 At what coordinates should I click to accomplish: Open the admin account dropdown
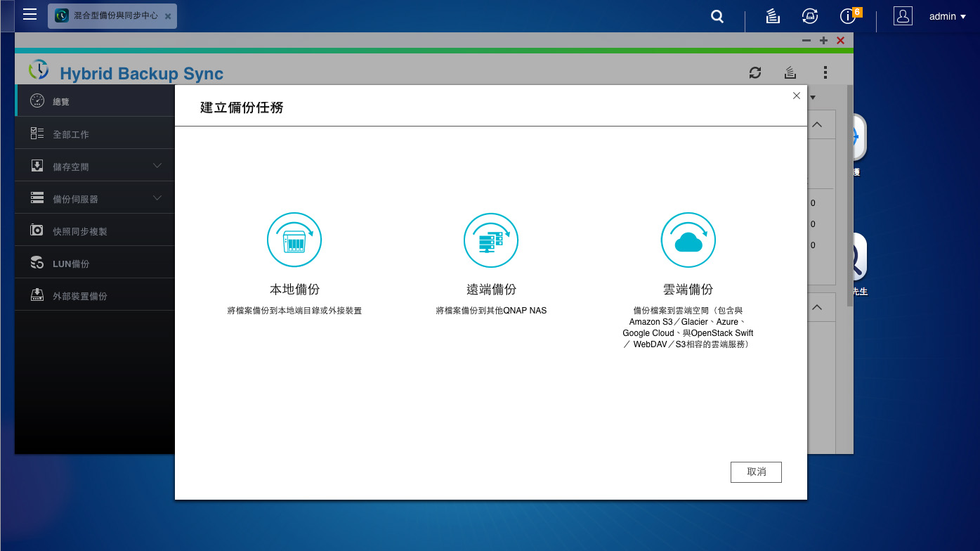click(948, 16)
